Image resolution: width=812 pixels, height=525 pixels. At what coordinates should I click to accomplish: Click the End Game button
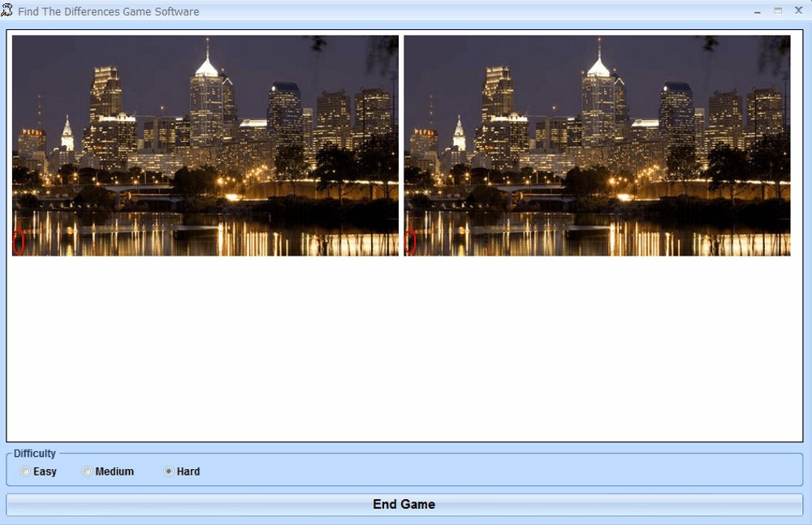click(404, 504)
